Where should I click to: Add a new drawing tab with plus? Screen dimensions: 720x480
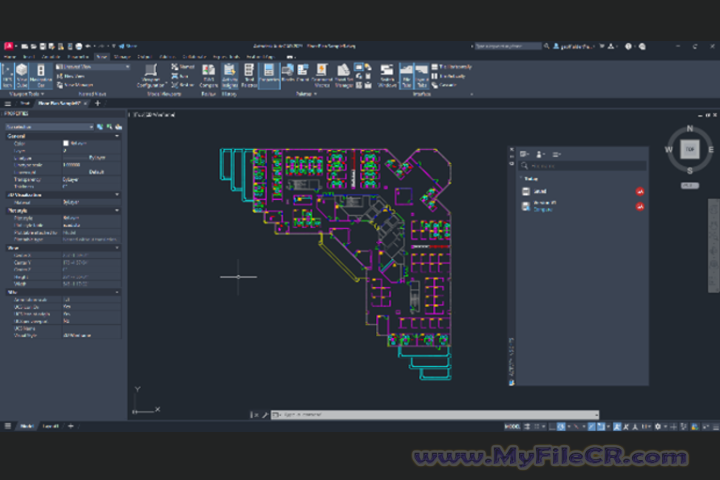pos(97,103)
